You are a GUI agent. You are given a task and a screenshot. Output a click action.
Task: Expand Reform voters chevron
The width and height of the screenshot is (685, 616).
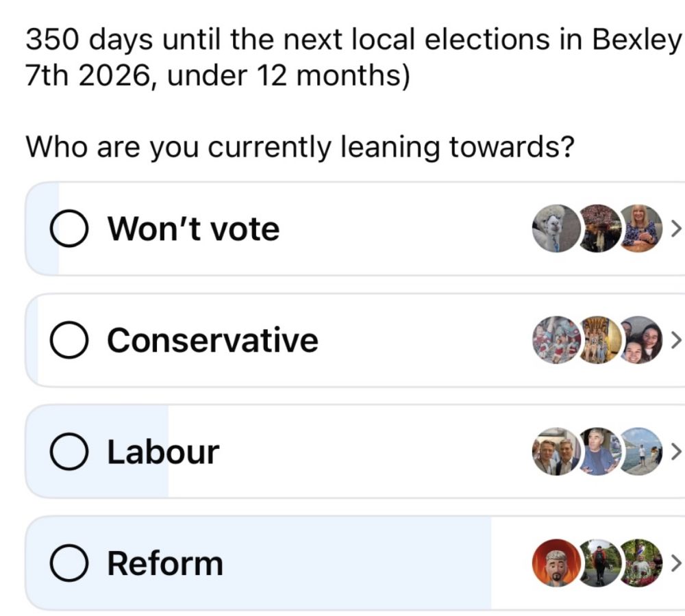tap(675, 563)
